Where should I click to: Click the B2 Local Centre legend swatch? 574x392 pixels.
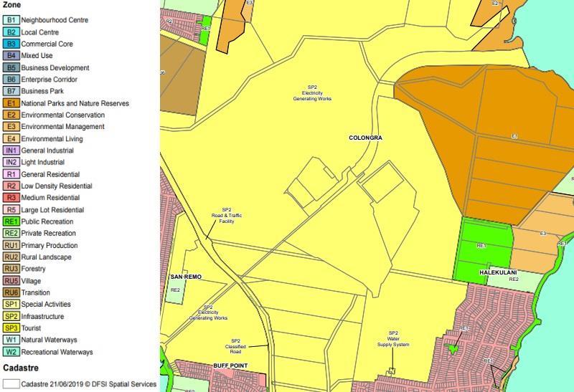pyautogui.click(x=11, y=32)
